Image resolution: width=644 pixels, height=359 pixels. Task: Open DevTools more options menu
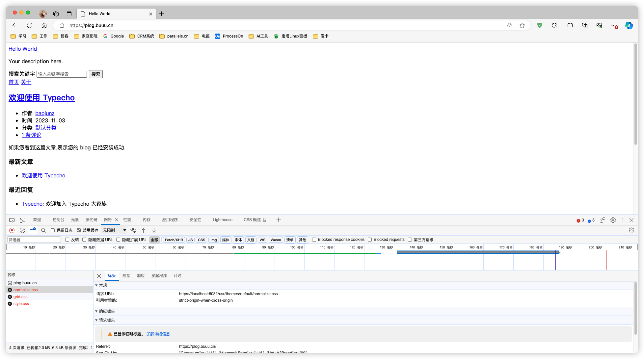point(623,220)
